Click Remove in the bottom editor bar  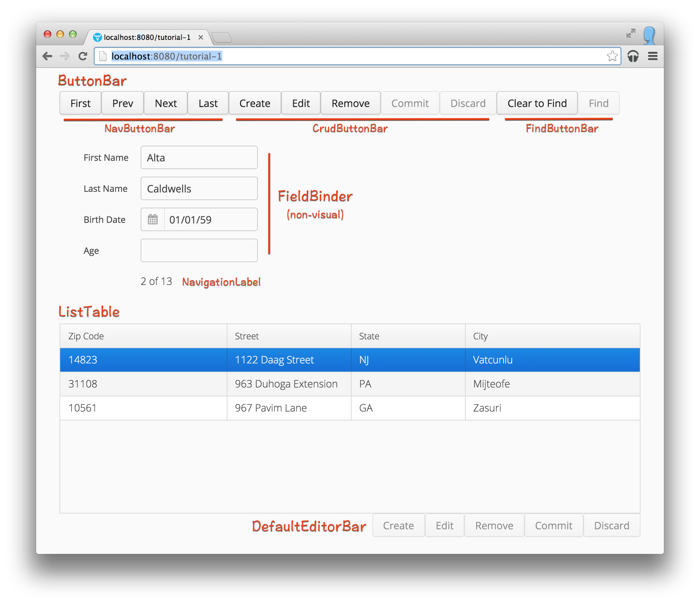click(x=494, y=525)
